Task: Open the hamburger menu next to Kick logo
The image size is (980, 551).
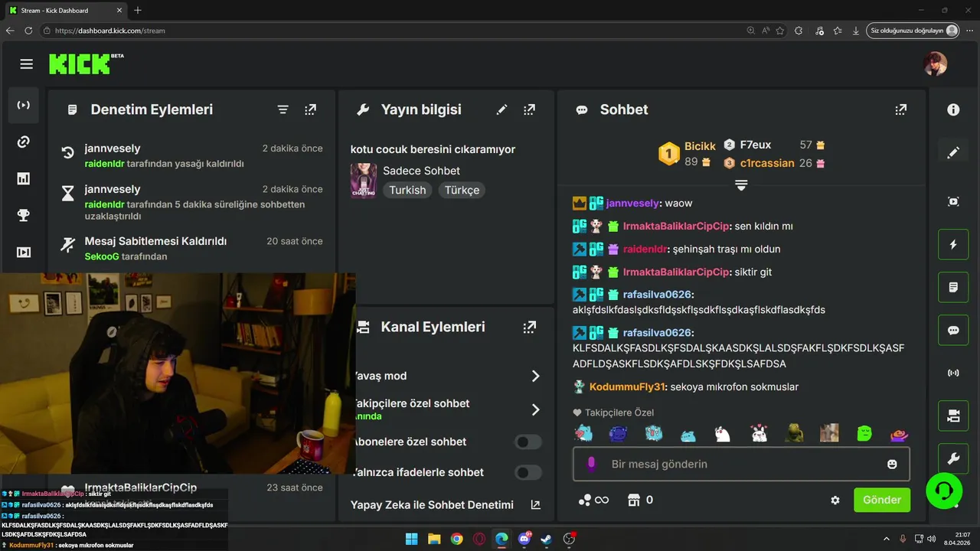Action: [x=27, y=64]
